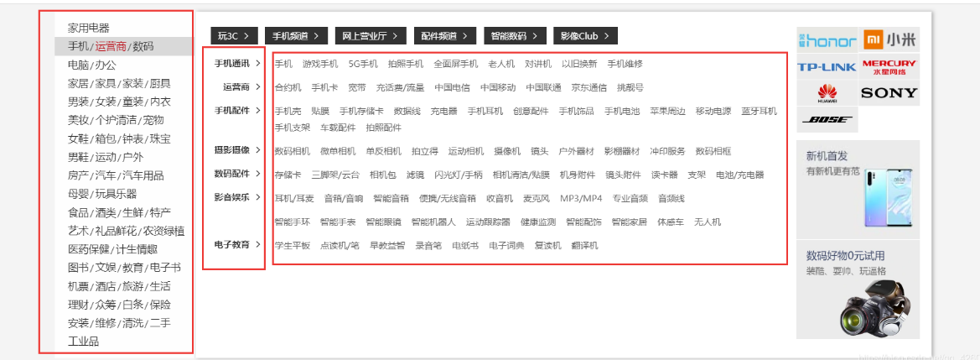Open the Xiaomi 小米 brand logo
This screenshot has width=980, height=360.
coord(890,40)
